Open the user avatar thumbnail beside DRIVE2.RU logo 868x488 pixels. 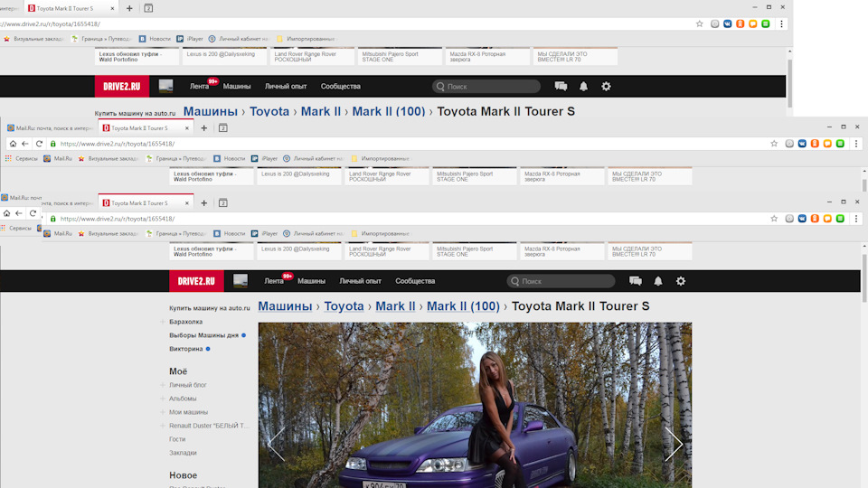(x=241, y=281)
